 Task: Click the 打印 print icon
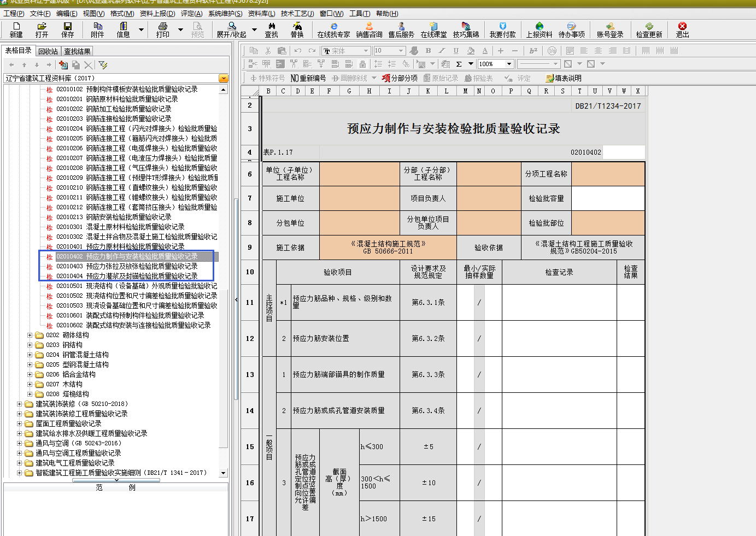pyautogui.click(x=162, y=30)
